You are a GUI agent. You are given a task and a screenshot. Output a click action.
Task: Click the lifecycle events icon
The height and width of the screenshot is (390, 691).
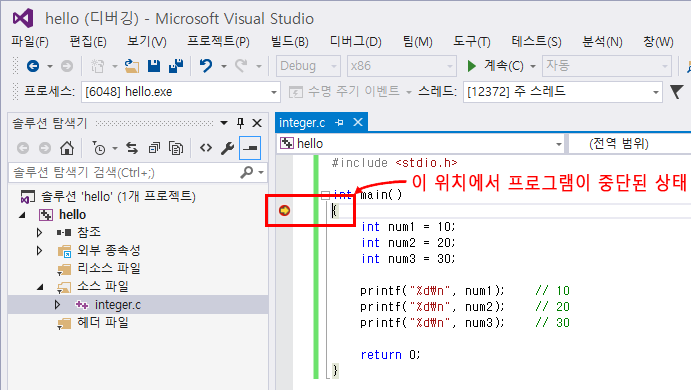click(x=295, y=92)
